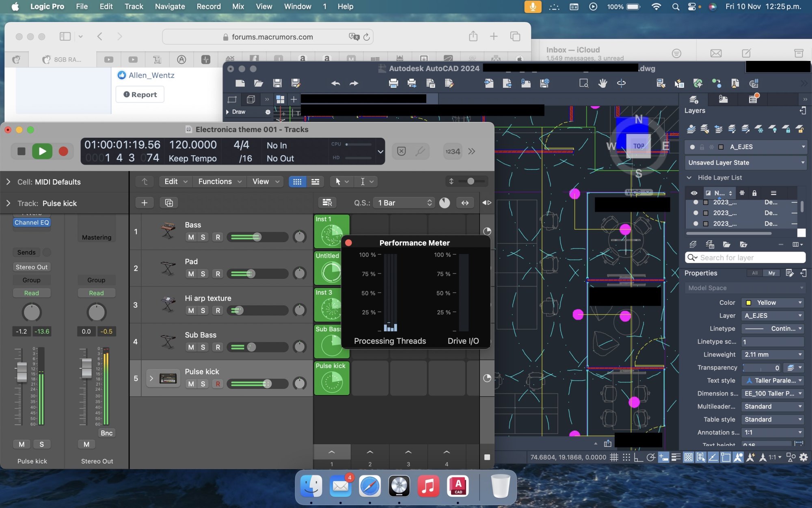Click the Report button in forum

point(140,94)
